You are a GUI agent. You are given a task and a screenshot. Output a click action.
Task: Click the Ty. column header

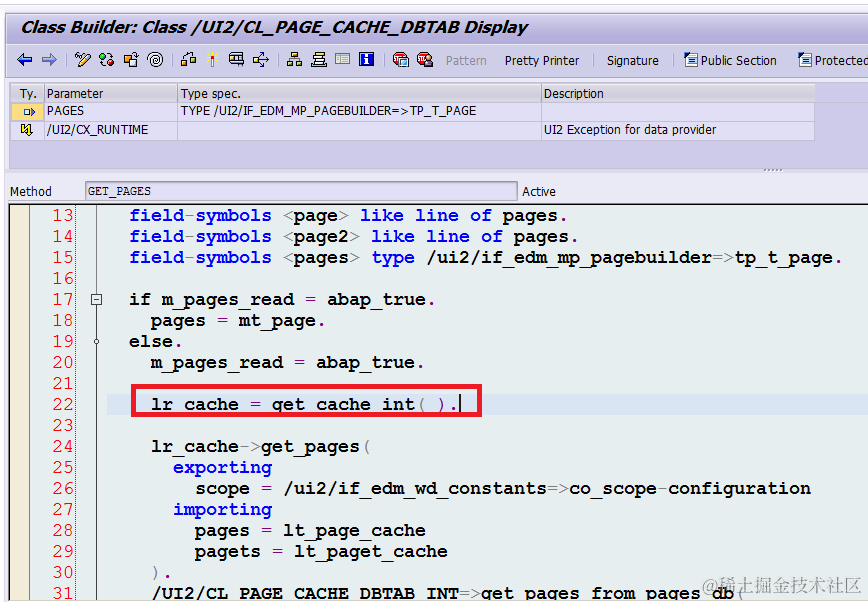pyautogui.click(x=27, y=94)
